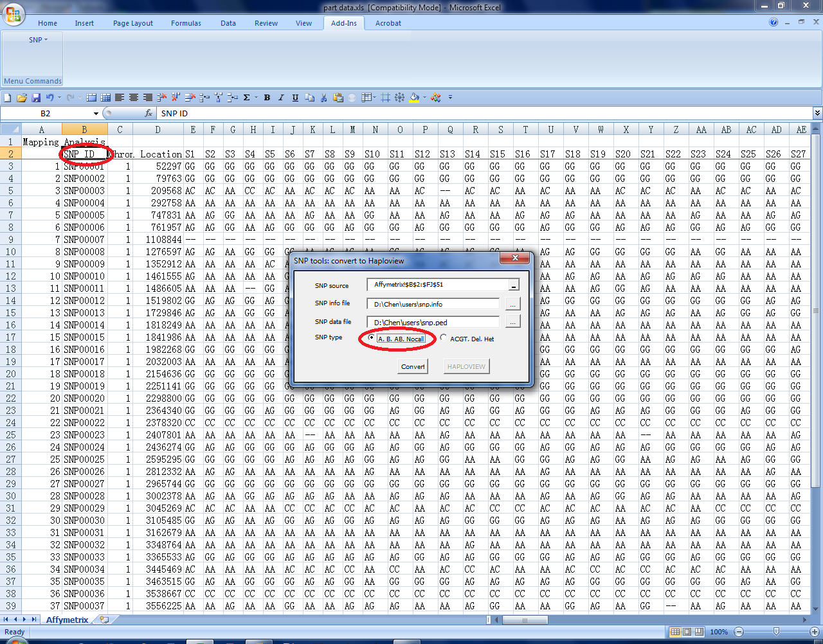The height and width of the screenshot is (644, 823).
Task: Open the Home ribbon tab
Action: coord(48,23)
